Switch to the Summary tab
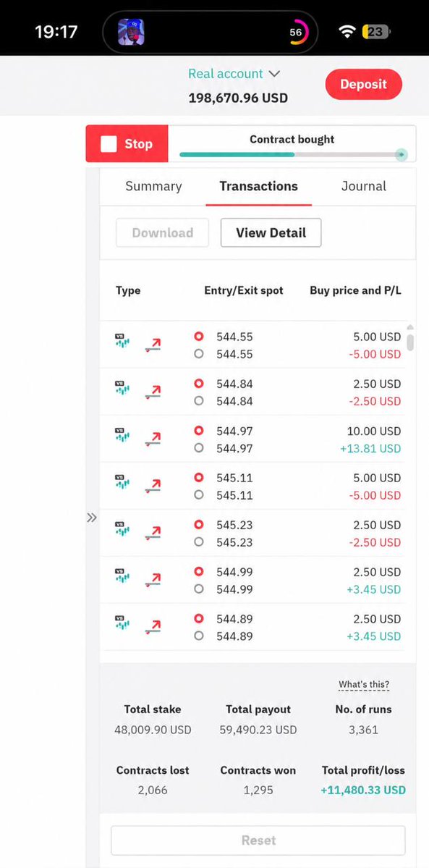 click(153, 186)
